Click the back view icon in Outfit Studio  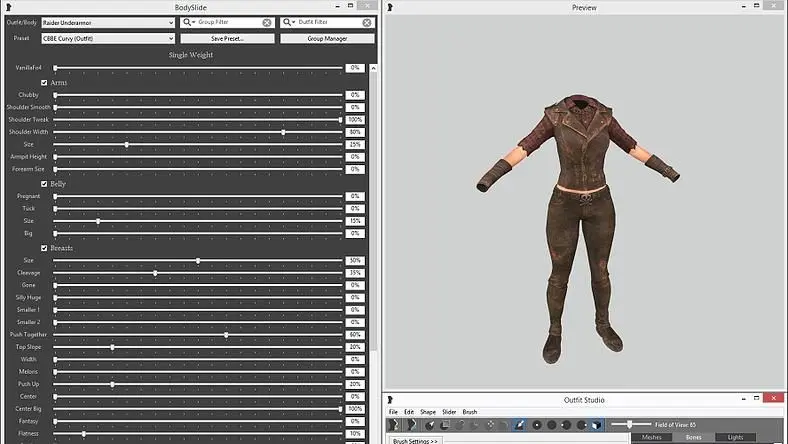tap(551, 425)
